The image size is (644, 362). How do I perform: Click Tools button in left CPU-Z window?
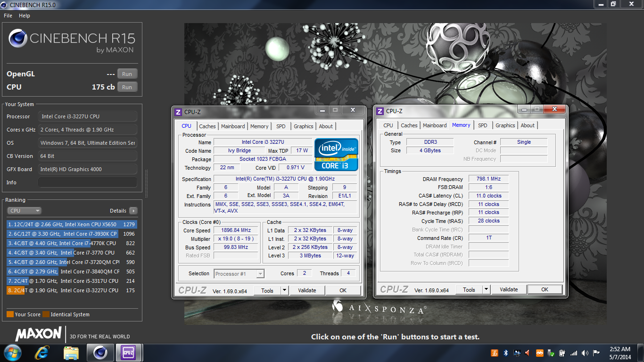pos(267,290)
